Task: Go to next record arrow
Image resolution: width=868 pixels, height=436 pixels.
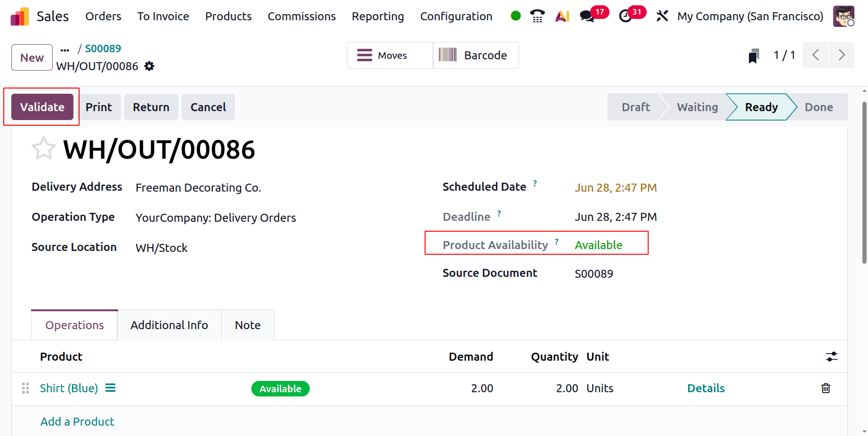Action: coord(842,55)
